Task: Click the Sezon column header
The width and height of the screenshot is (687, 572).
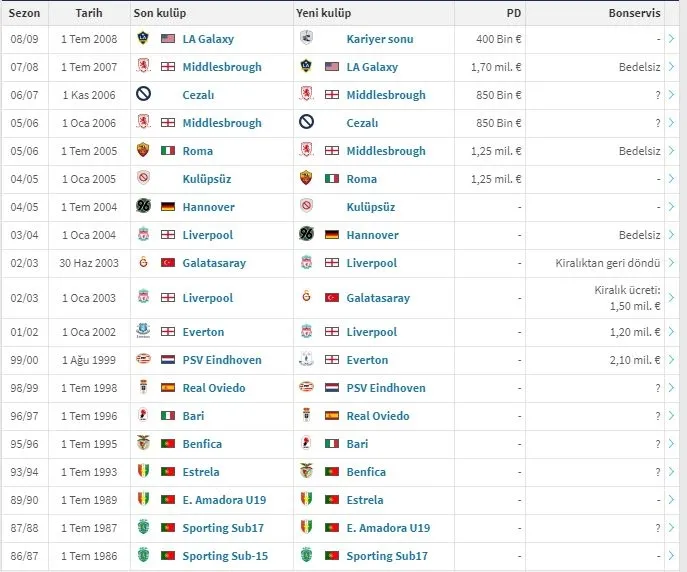Action: pyautogui.click(x=23, y=14)
